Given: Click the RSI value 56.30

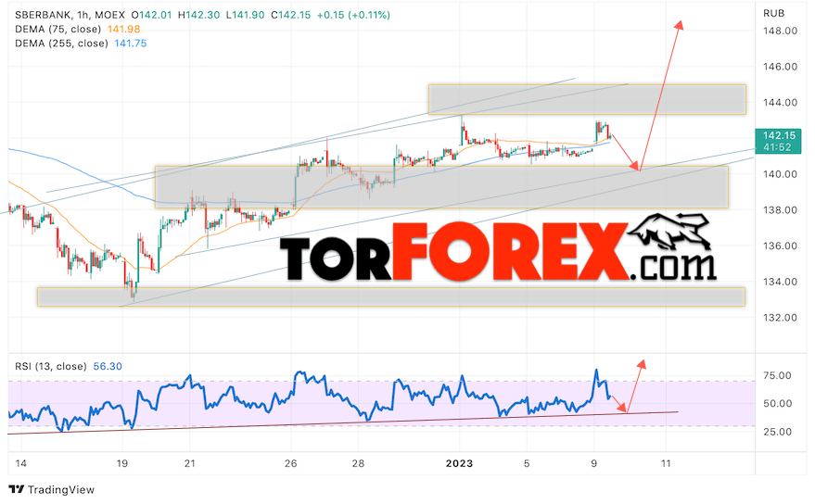Looking at the screenshot, I should tap(108, 366).
